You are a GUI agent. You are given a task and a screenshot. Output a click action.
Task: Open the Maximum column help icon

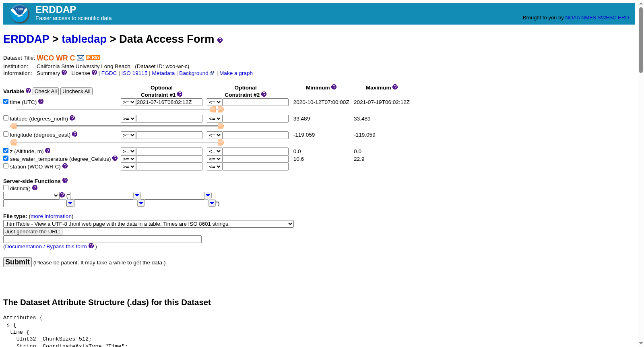[x=395, y=87]
